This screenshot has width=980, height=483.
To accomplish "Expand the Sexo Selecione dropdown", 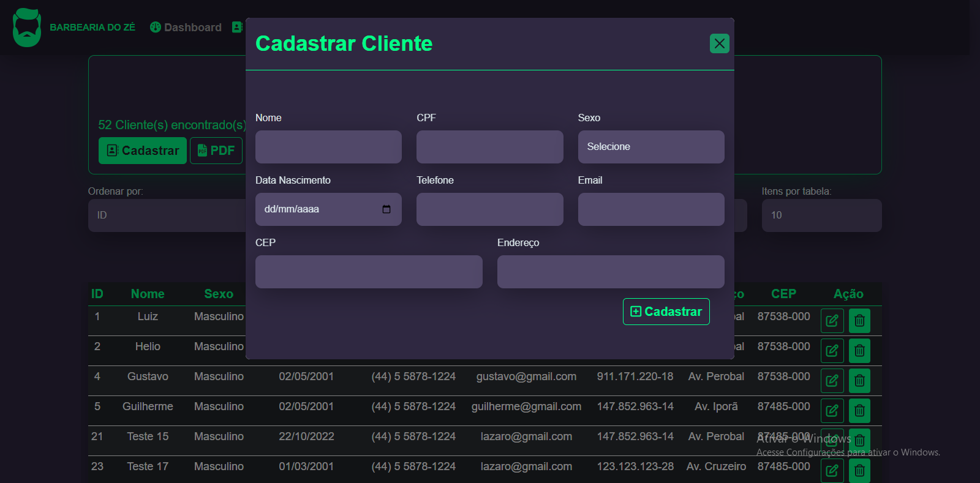I will tap(651, 147).
